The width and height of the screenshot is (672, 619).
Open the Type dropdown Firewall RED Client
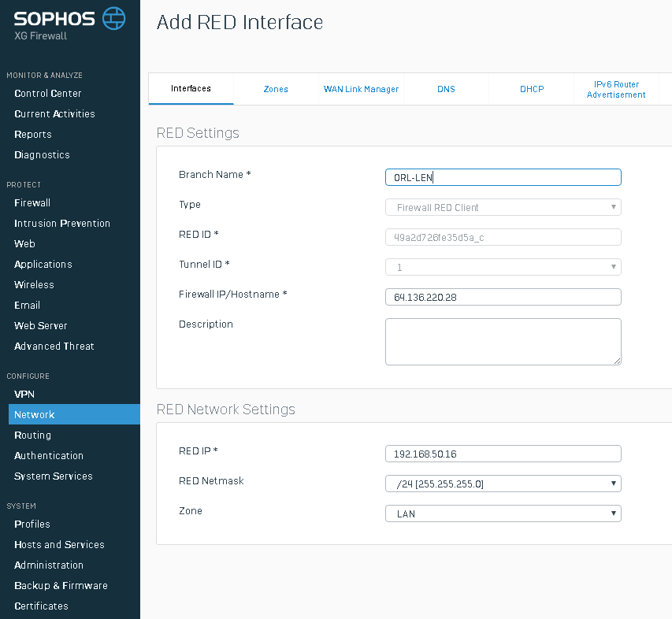pos(503,207)
